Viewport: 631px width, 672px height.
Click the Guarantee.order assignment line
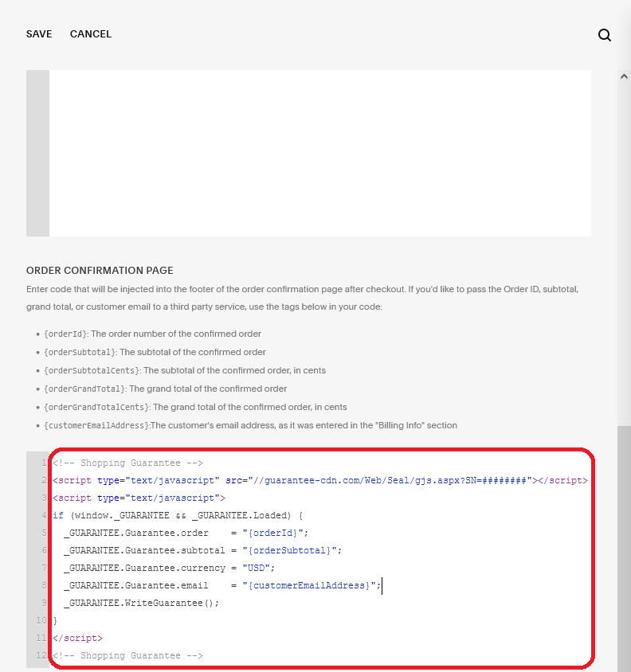tap(186, 533)
